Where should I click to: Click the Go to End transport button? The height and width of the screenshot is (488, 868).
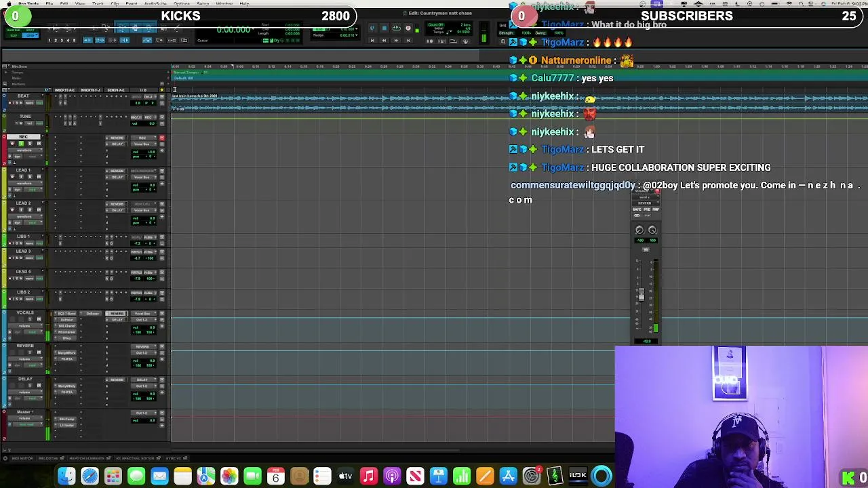[x=408, y=41]
